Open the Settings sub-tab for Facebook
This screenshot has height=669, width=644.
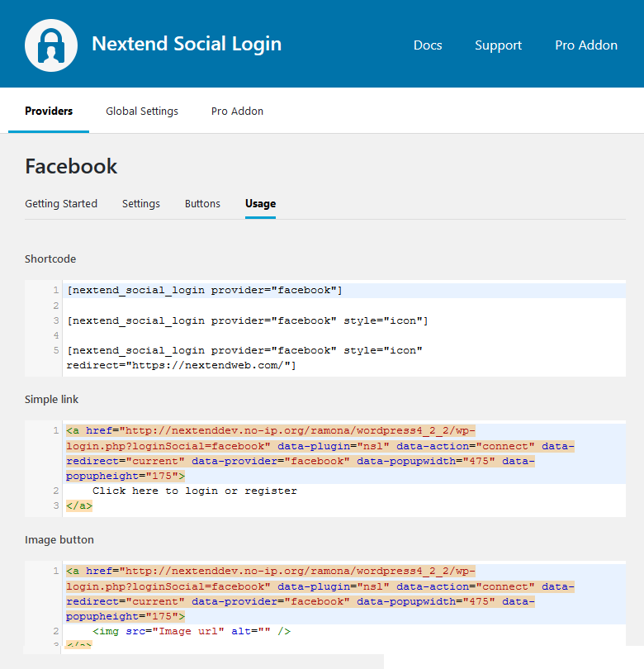140,203
